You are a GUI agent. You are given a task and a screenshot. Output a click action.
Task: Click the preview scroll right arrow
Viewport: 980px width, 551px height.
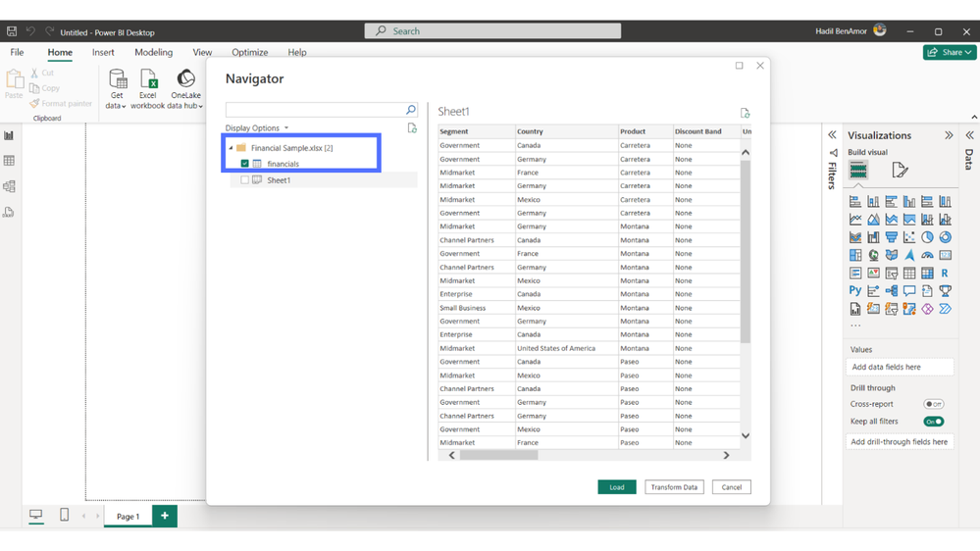(x=726, y=456)
